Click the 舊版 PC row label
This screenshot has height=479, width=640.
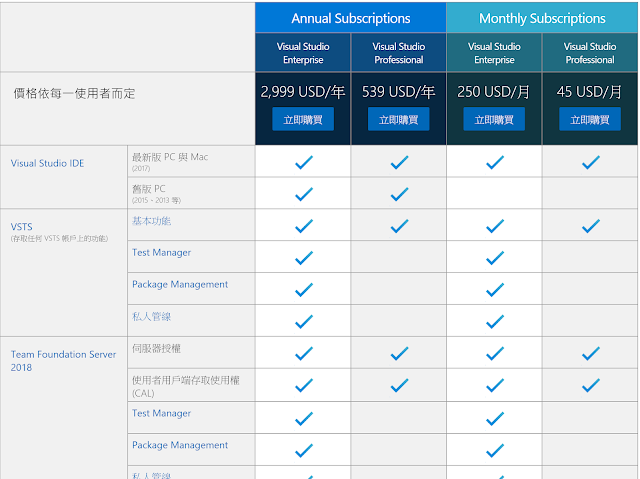[149, 189]
